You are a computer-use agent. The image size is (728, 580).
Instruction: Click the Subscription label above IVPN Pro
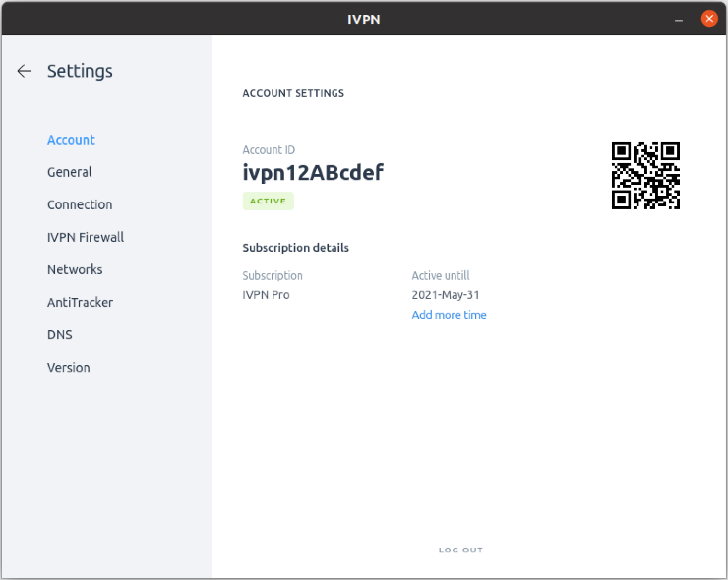coord(273,276)
